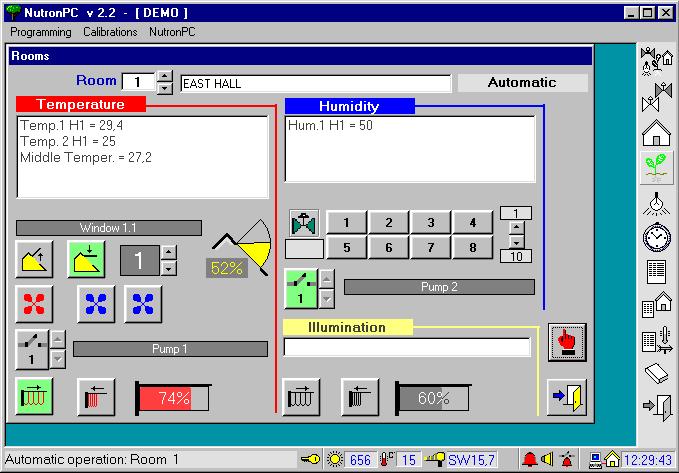Toggle the green Pump 2 switch

[x=301, y=288]
